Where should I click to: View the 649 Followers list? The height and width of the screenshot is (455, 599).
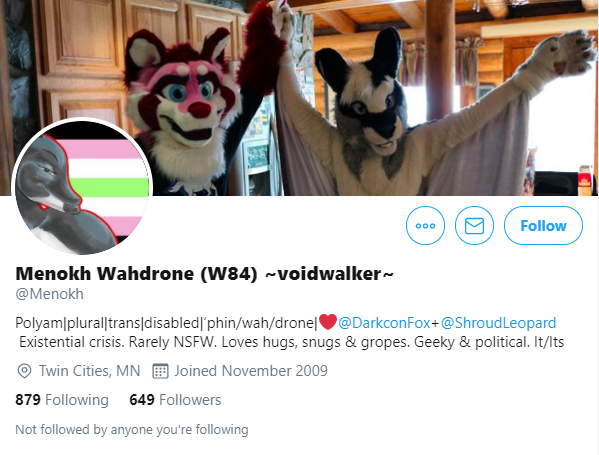(x=175, y=400)
